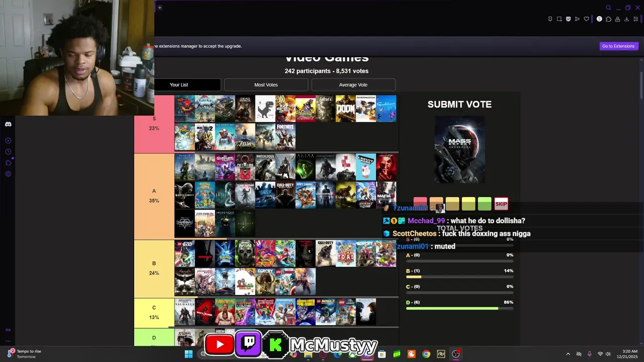Open a new tab with plus icon
This screenshot has width=644, height=362.
click(x=159, y=8)
